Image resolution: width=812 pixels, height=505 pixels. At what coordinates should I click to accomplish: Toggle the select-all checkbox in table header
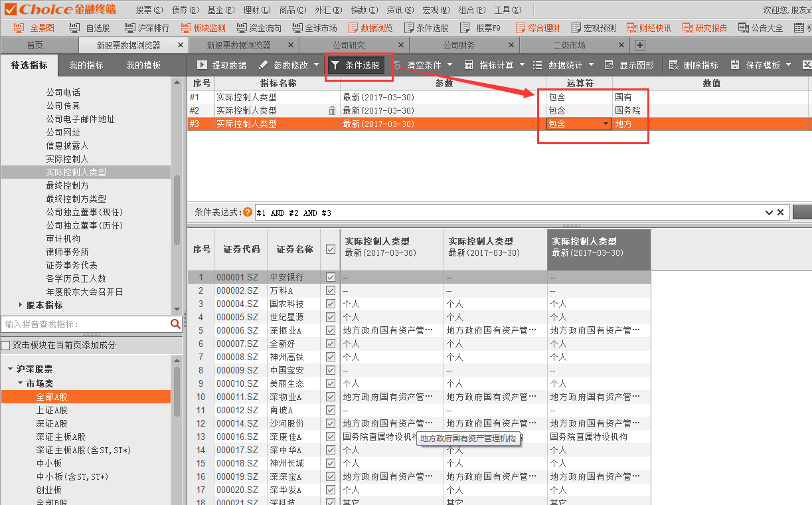point(331,250)
